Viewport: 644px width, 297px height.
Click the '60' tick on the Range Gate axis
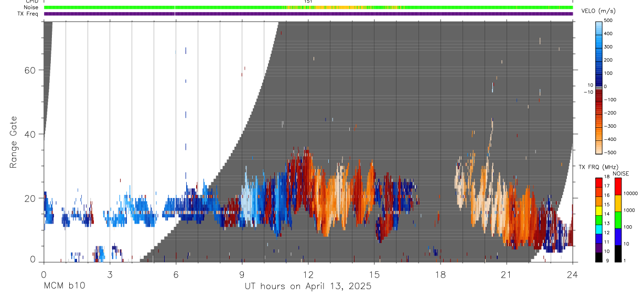[30, 70]
